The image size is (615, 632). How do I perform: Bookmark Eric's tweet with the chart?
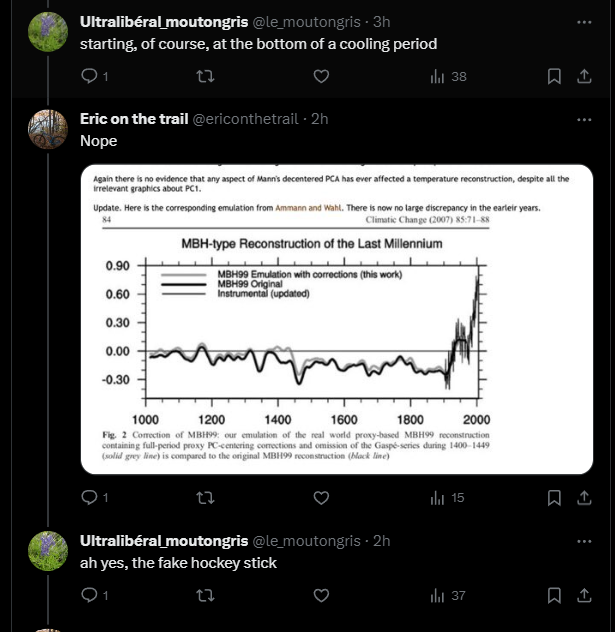tap(554, 498)
